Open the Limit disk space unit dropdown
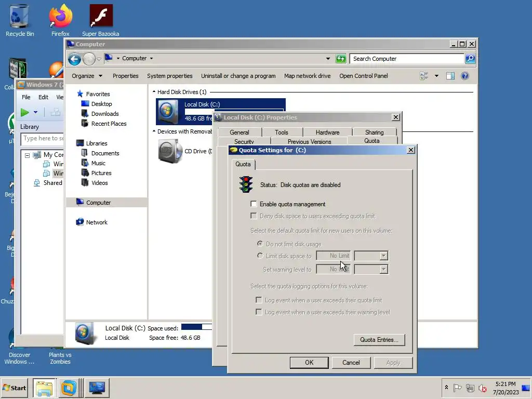The image size is (532, 399). (x=383, y=256)
